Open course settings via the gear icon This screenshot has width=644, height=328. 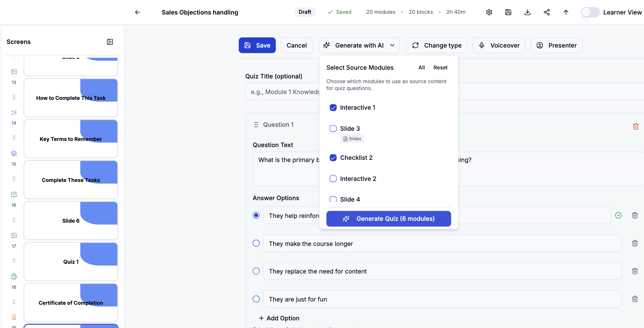point(489,12)
